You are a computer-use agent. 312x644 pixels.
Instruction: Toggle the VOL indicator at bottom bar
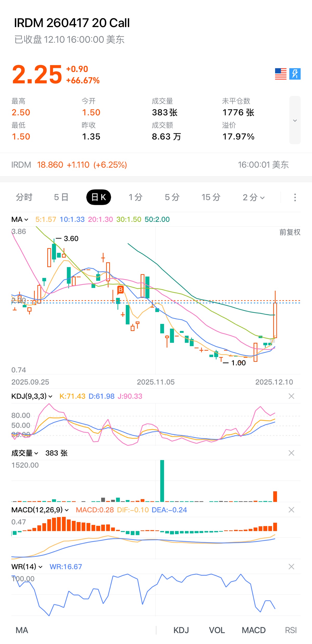tap(217, 630)
